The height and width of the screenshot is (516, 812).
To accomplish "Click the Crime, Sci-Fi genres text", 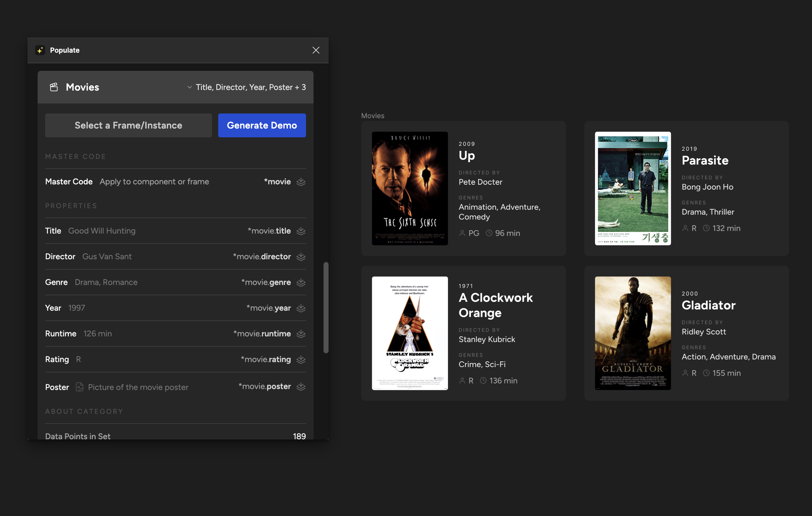I will click(x=482, y=364).
